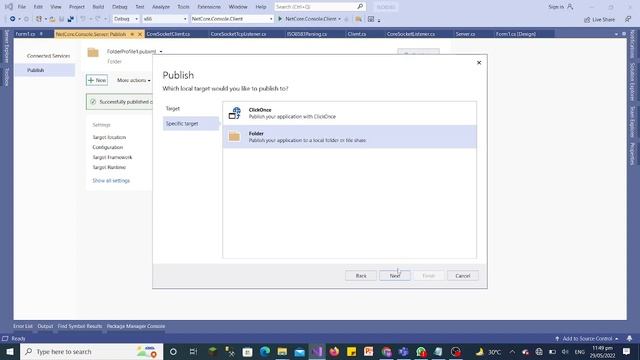Open the Toolbox side tab

point(7,77)
